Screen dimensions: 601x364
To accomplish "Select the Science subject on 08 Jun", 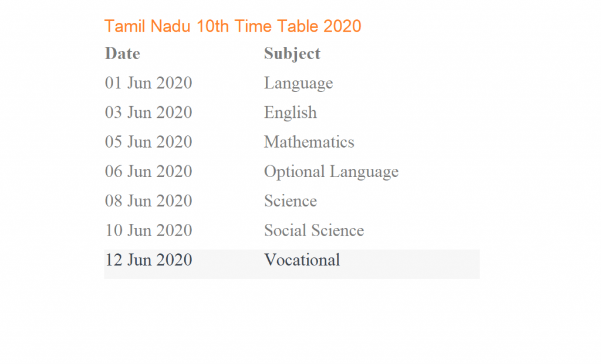I will point(291,201).
